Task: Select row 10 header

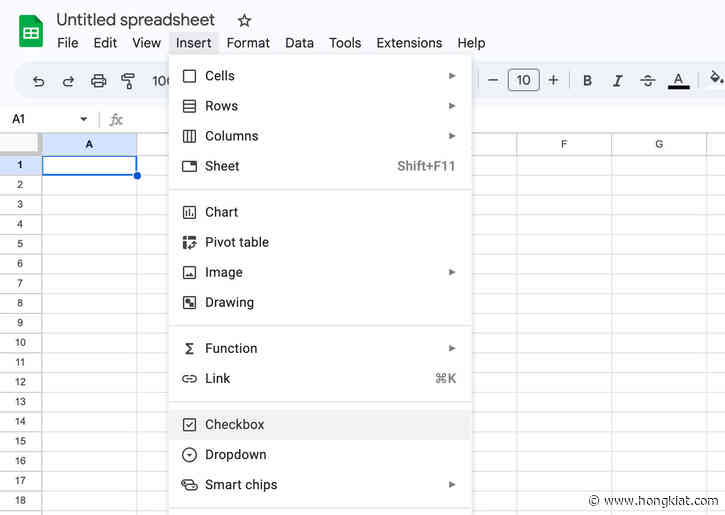Action: (20, 343)
